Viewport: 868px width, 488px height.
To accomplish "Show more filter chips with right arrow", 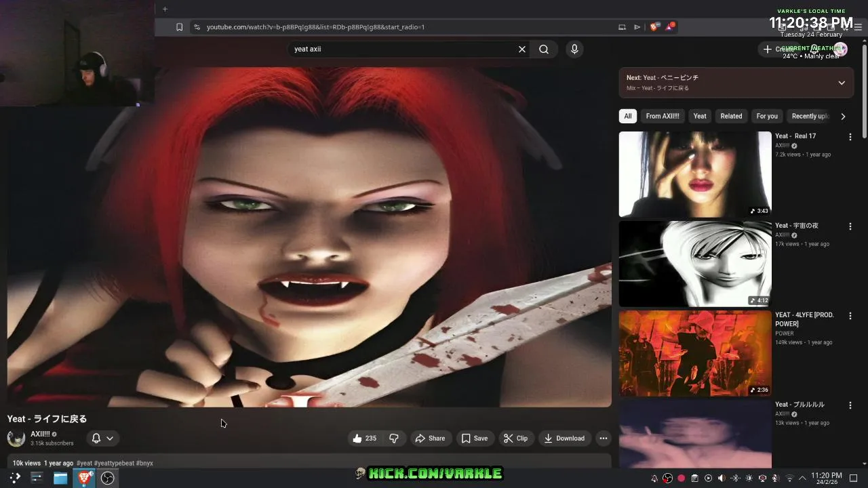I will click(843, 116).
